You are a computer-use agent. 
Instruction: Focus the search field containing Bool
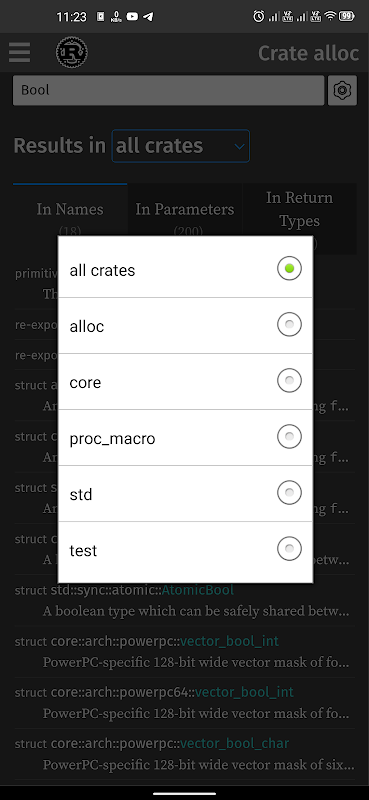[168, 90]
